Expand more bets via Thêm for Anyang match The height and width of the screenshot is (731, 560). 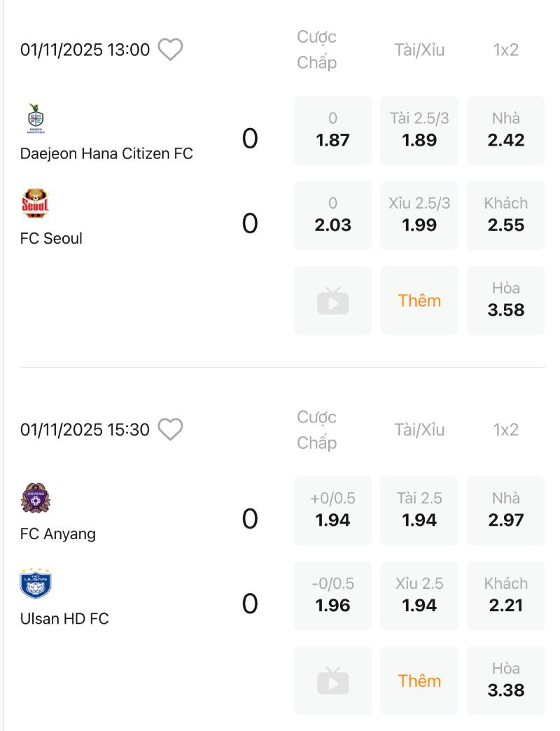coord(419,681)
